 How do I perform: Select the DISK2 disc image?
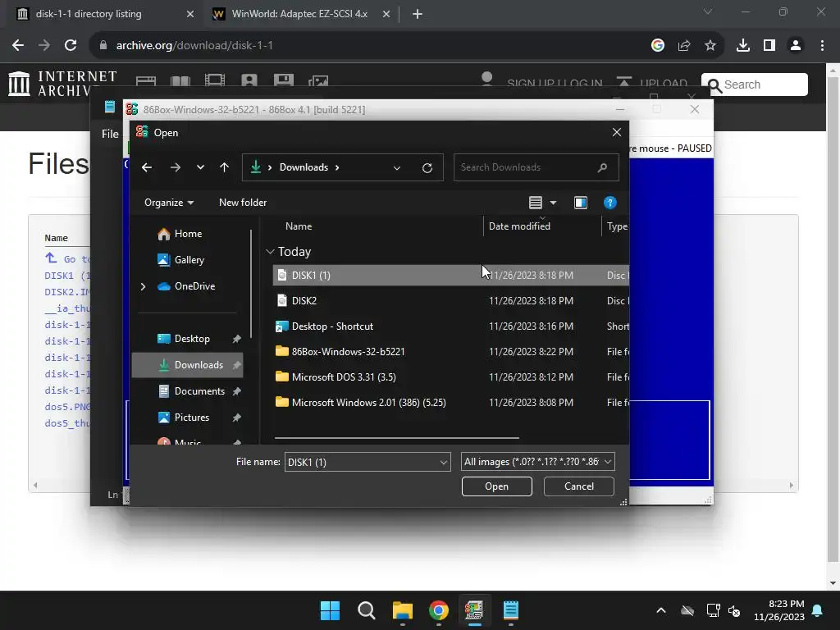[x=450, y=300]
